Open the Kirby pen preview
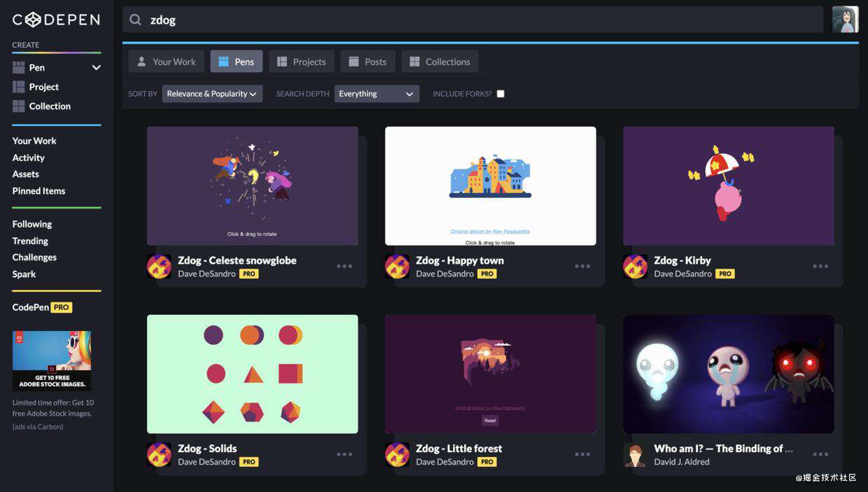The width and height of the screenshot is (868, 492). click(728, 186)
